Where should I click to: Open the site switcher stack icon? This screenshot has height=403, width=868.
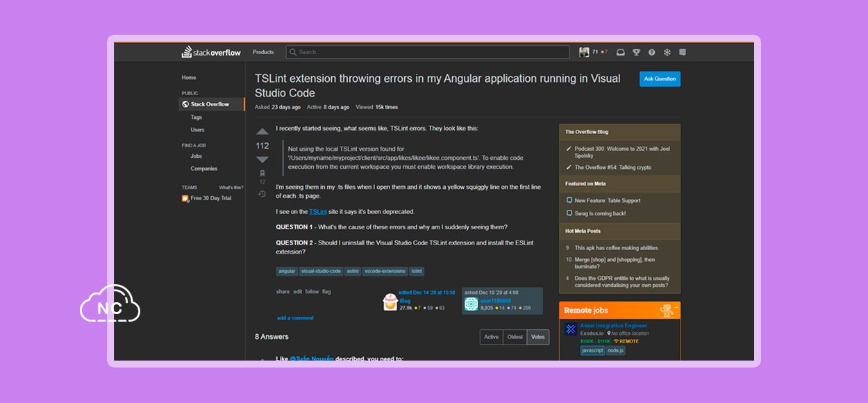tap(683, 52)
